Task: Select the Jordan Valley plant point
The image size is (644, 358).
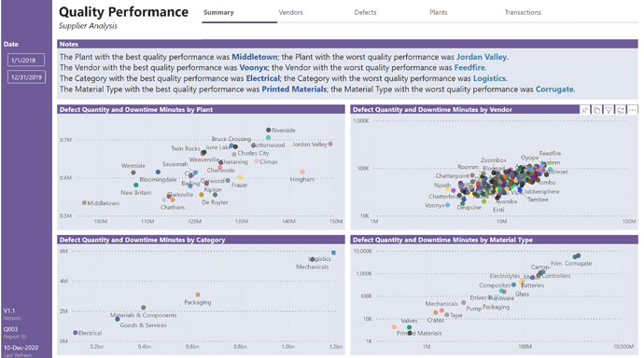Action: [330, 144]
